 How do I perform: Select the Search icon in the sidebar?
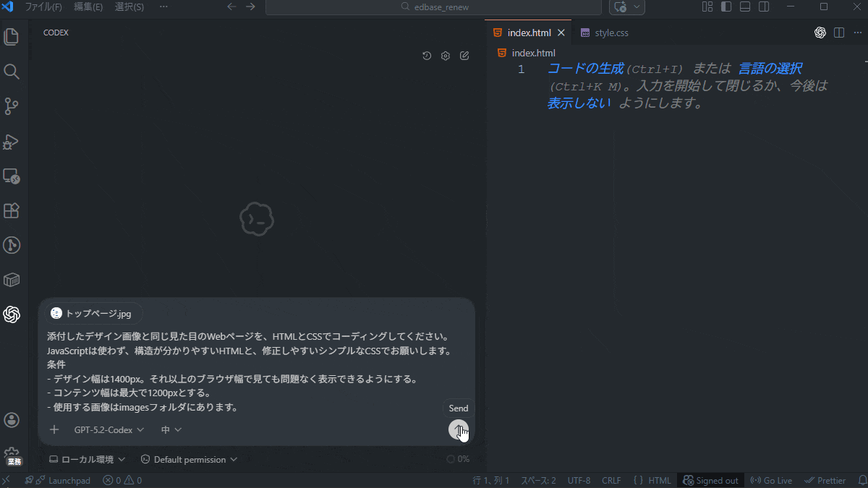coord(12,72)
